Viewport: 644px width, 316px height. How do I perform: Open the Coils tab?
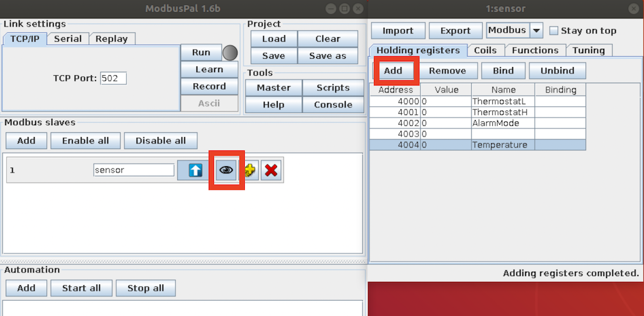click(485, 51)
